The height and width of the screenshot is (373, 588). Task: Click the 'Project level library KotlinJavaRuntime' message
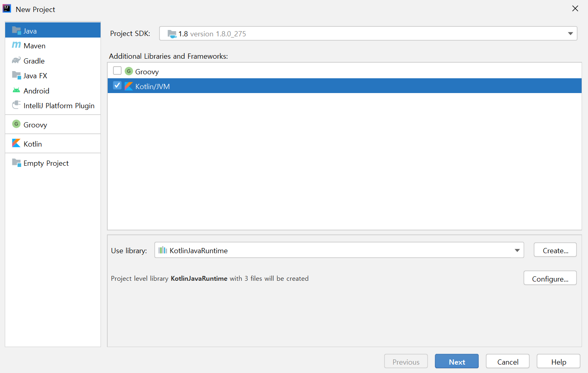[x=210, y=278]
